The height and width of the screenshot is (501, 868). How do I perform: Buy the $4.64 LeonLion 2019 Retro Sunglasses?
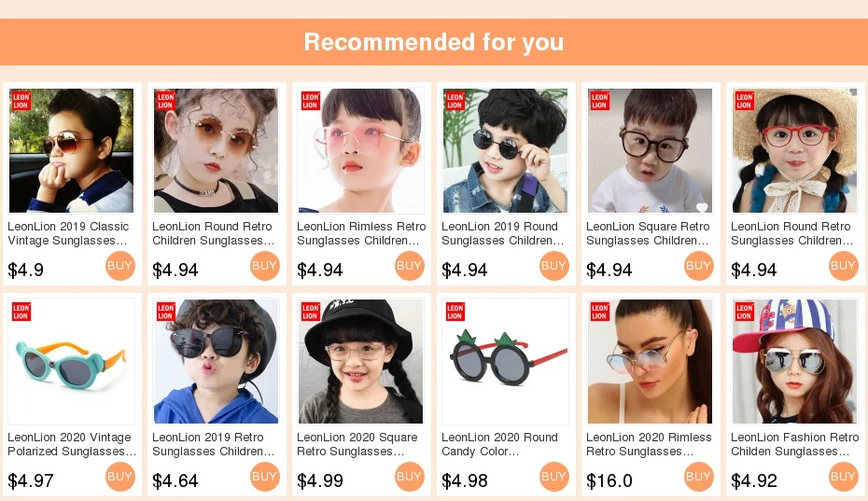(x=265, y=477)
